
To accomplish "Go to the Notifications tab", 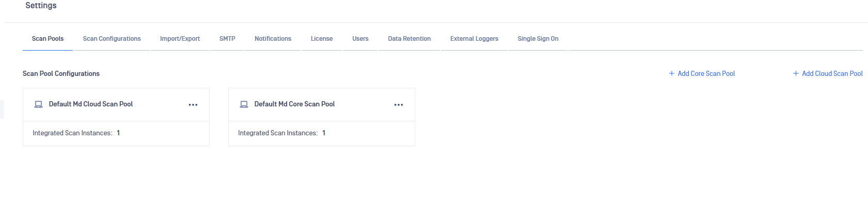I will [x=273, y=39].
